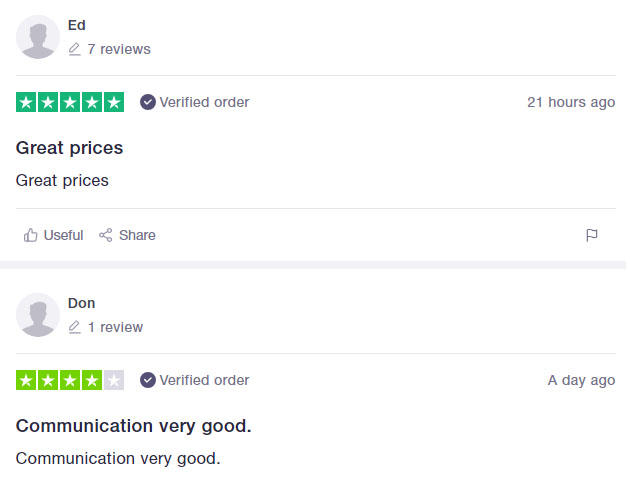The height and width of the screenshot is (480, 626).
Task: Flag Ed's review with the flag icon
Action: (592, 235)
